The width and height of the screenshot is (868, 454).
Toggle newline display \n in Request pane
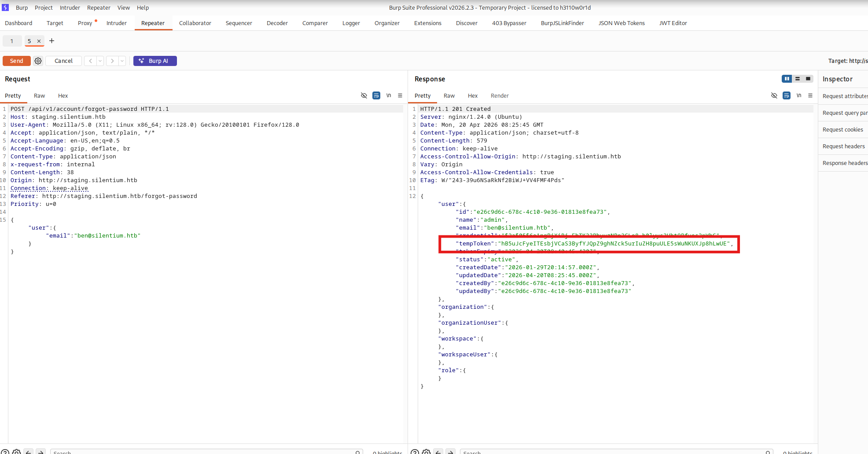(x=389, y=95)
